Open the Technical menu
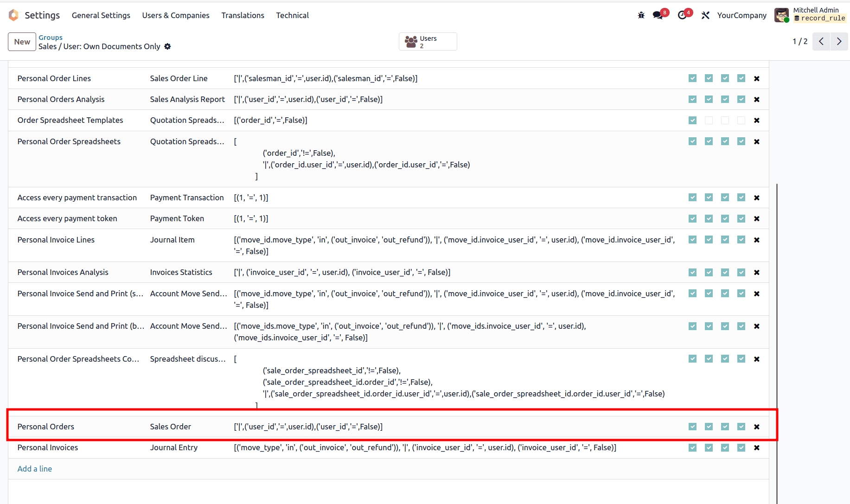850x504 pixels. pos(292,15)
